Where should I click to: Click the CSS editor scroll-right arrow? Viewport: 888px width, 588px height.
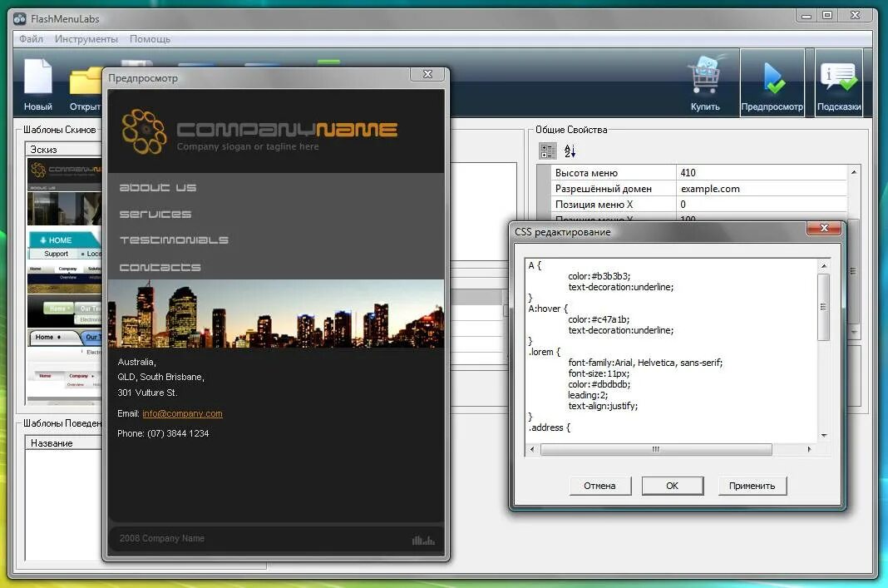[809, 449]
